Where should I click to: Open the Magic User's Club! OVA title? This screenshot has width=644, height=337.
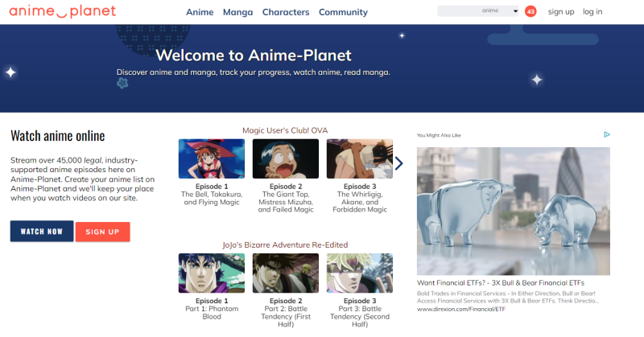[285, 130]
